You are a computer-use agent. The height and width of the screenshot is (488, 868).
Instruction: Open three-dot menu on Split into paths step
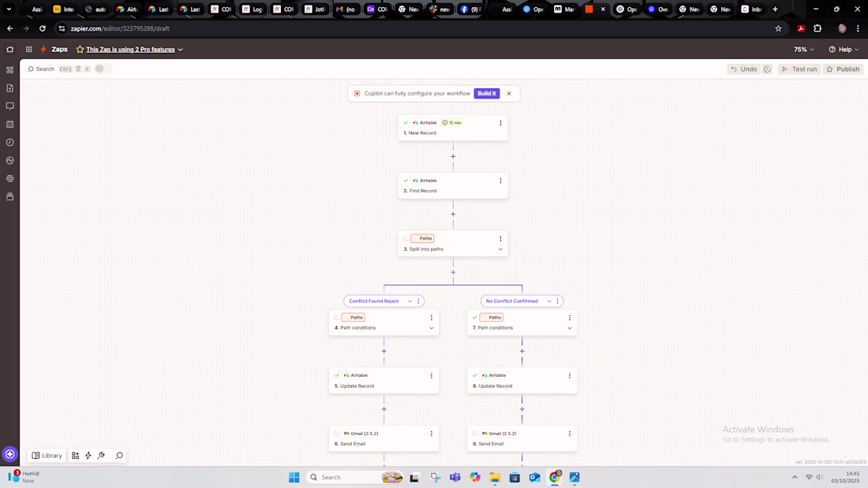tap(500, 239)
